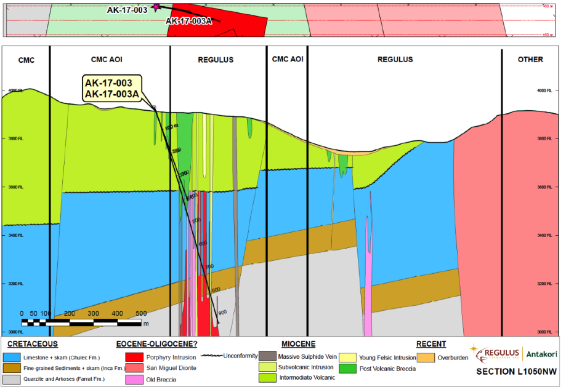Click the Regulus star logo icon
Screen dimensions: 566x392
pos(476,351)
